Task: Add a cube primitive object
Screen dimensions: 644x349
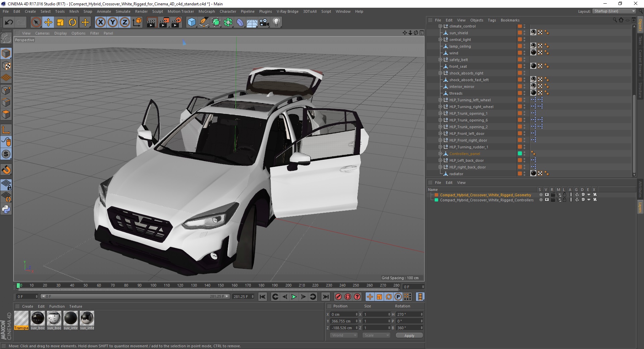Action: (192, 22)
